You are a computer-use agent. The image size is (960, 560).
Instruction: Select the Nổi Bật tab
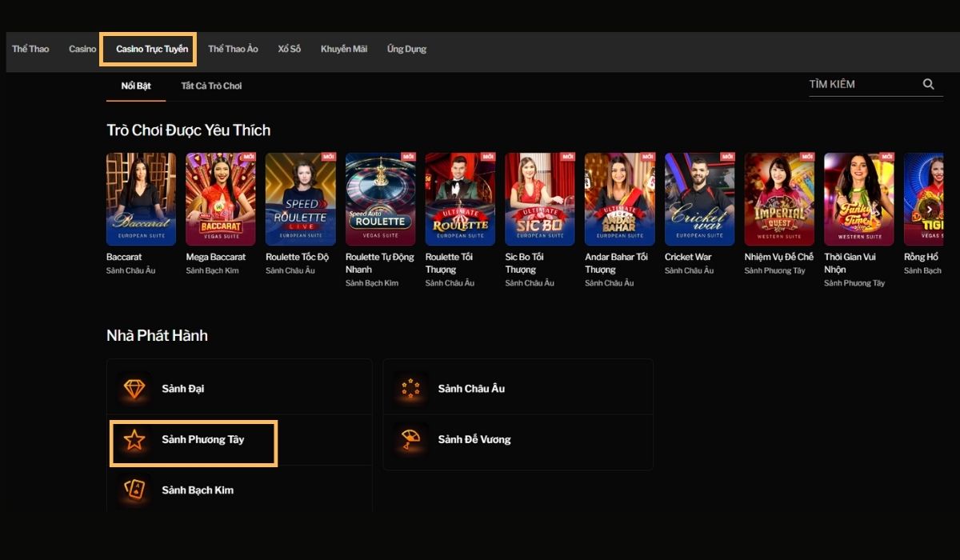pos(136,86)
